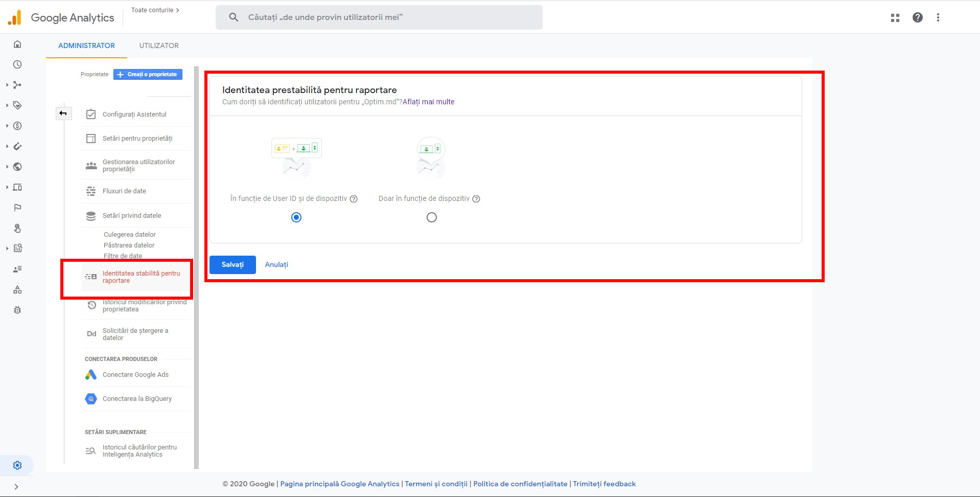
Task: Open 'Fluxuri de date' settings
Action: (124, 191)
